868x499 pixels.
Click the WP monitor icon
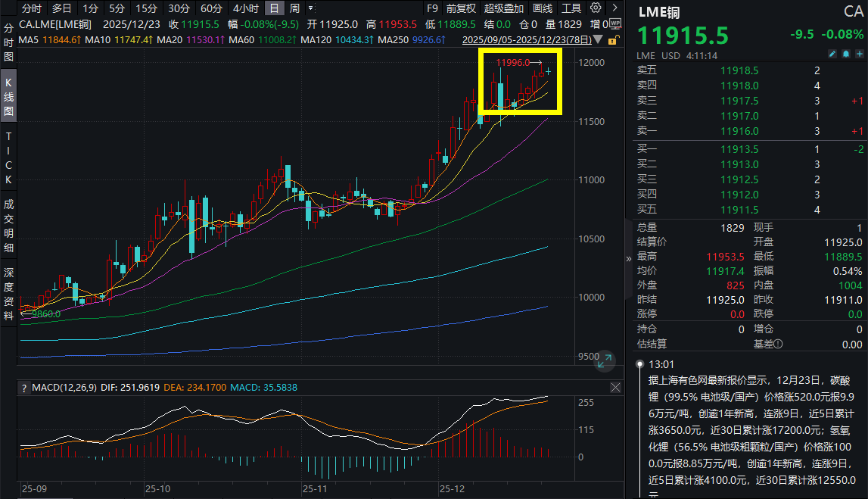[614, 23]
